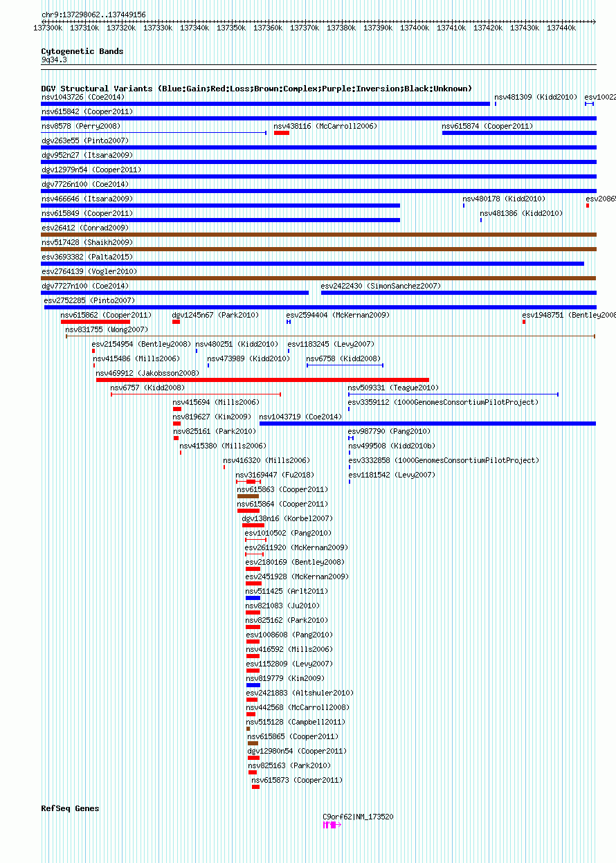Click the DGV Structural Variants track title
Image resolution: width=616 pixels, height=863 pixels.
tap(257, 89)
